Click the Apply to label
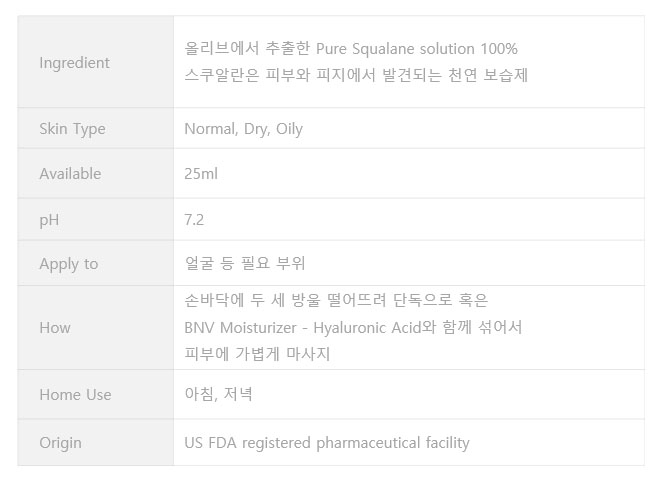The width and height of the screenshot is (667, 482). click(68, 264)
